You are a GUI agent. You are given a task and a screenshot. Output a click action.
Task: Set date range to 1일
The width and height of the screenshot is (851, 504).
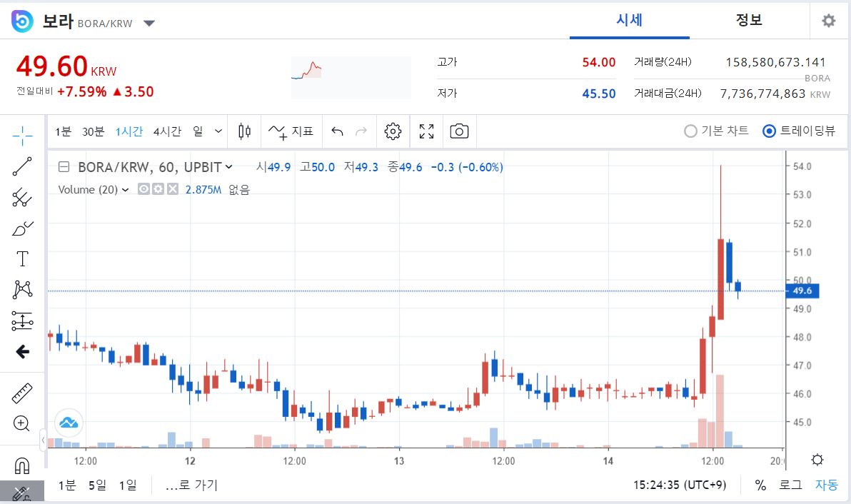128,485
